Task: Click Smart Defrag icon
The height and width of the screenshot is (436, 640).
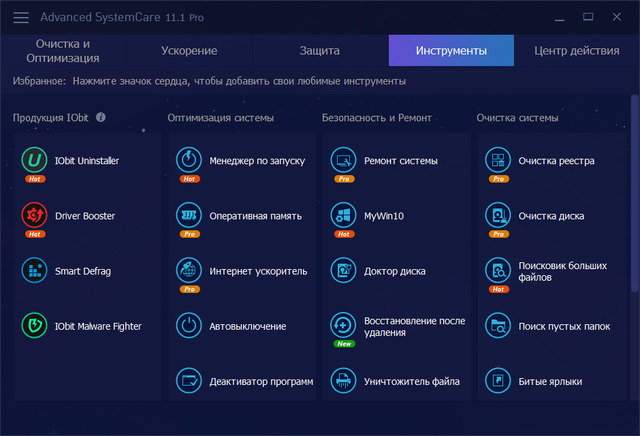Action: pyautogui.click(x=35, y=270)
